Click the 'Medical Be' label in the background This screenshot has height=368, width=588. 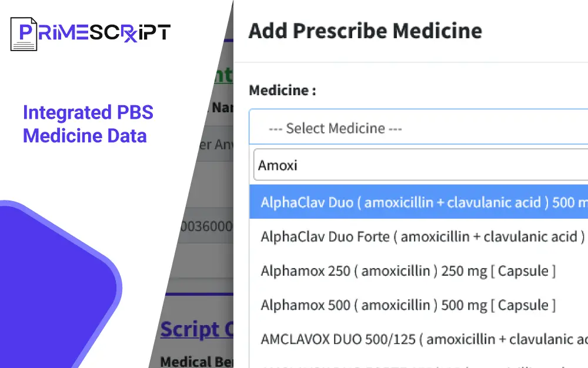coord(196,361)
